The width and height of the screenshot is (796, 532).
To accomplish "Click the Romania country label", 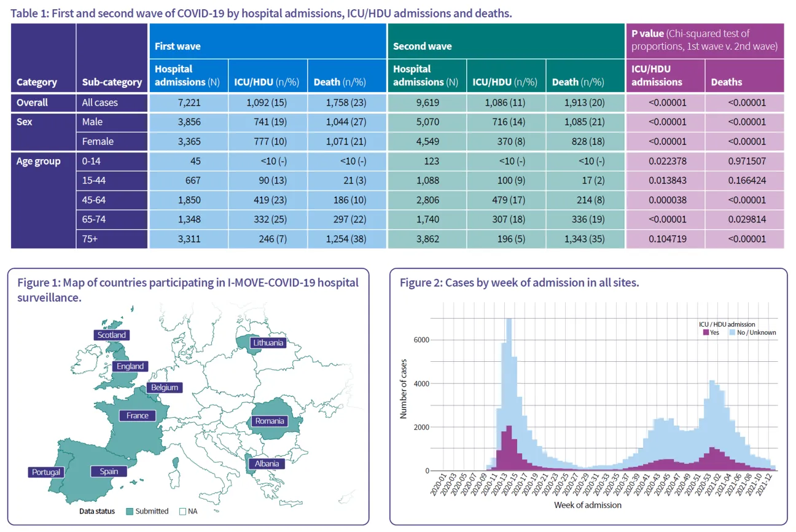I will pos(270,421).
